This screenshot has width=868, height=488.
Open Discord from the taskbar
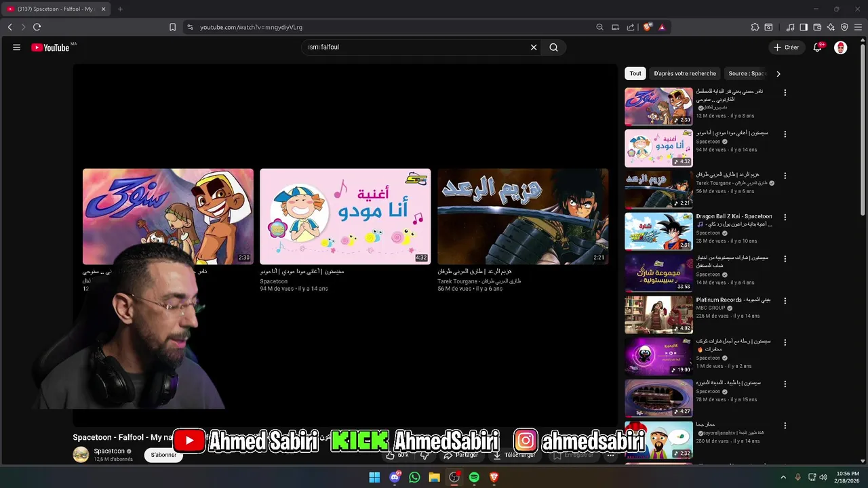point(395,477)
